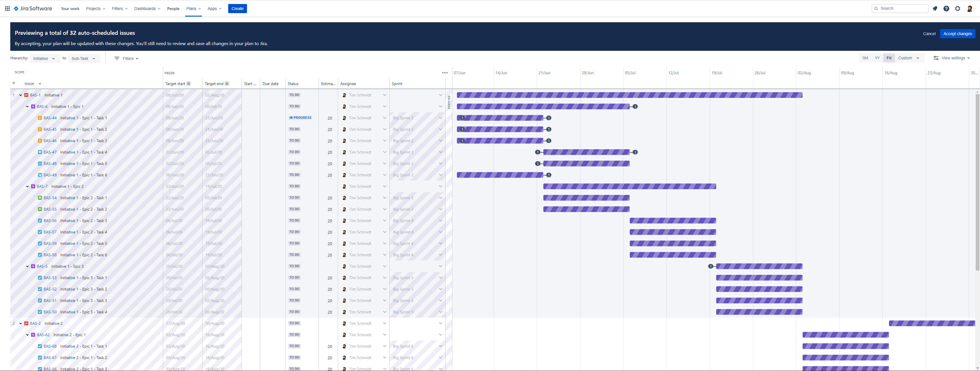This screenshot has width=980, height=371.
Task: Cancel the auto-schedule preview
Action: (x=929, y=34)
